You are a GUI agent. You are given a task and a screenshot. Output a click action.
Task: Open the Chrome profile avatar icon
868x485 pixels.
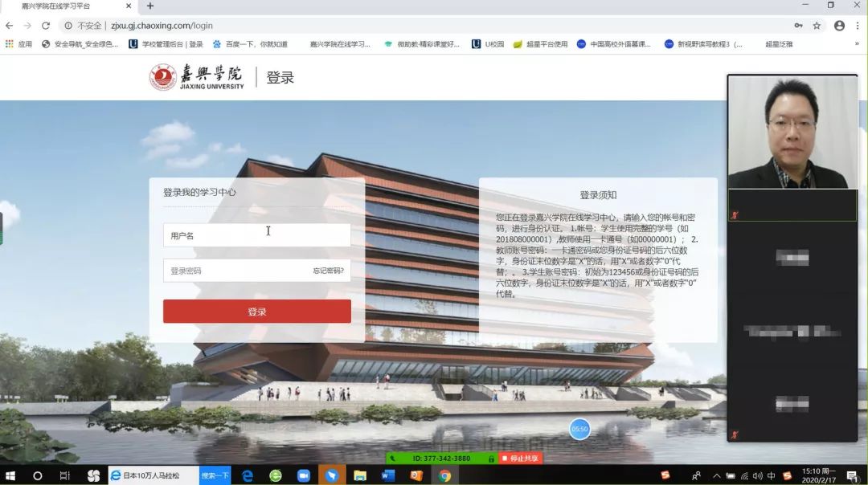point(839,26)
